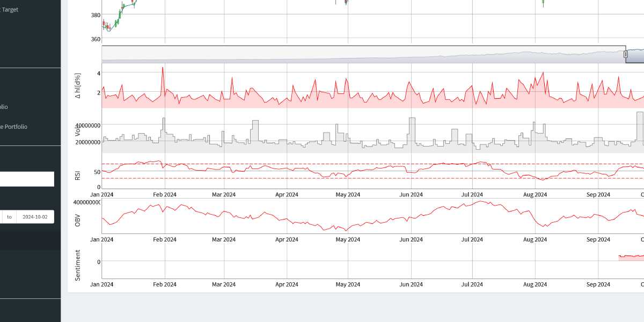Click the range slider left handle

click(625, 54)
